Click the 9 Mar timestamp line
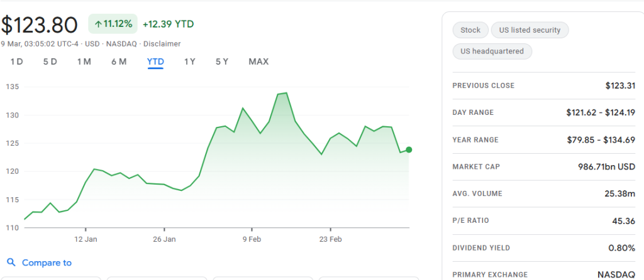 (x=91, y=44)
